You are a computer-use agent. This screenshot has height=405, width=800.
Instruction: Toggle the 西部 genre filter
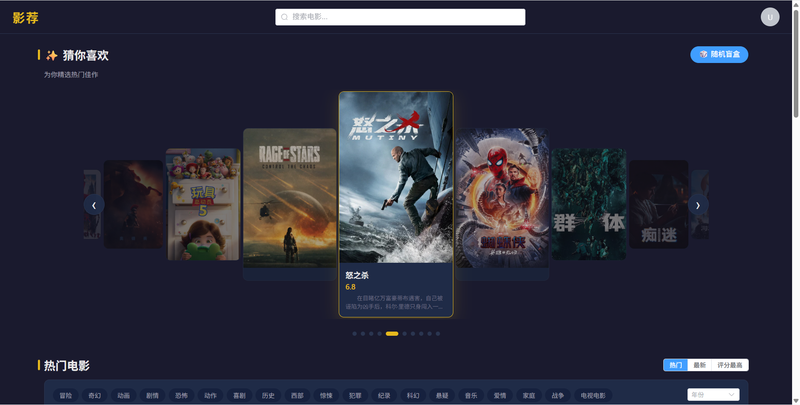click(x=297, y=395)
